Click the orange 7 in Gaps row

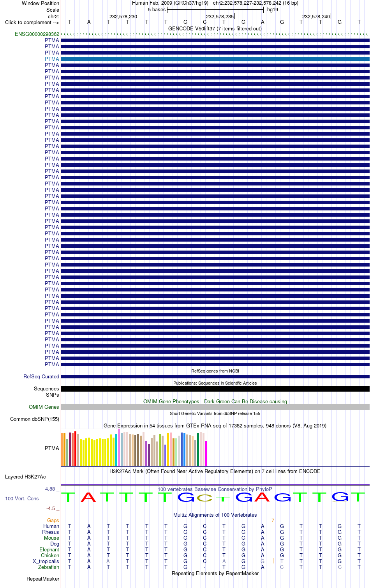click(273, 520)
